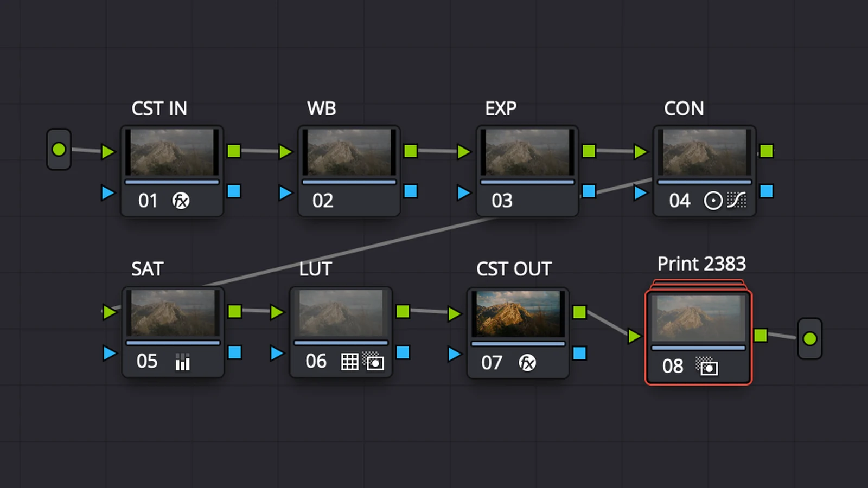
Task: Click node number '05'
Action: pos(147,361)
